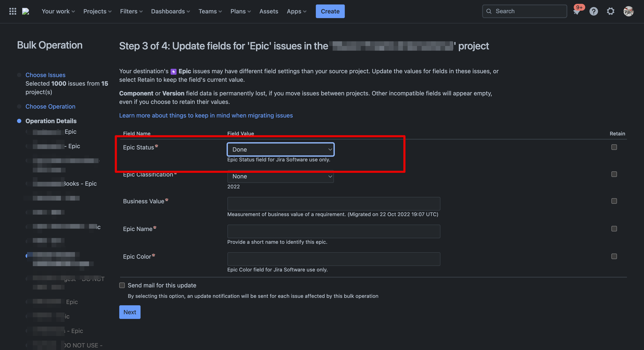
Task: Select the sidebar entry ending in 'Books - Epic'
Action: (x=65, y=184)
